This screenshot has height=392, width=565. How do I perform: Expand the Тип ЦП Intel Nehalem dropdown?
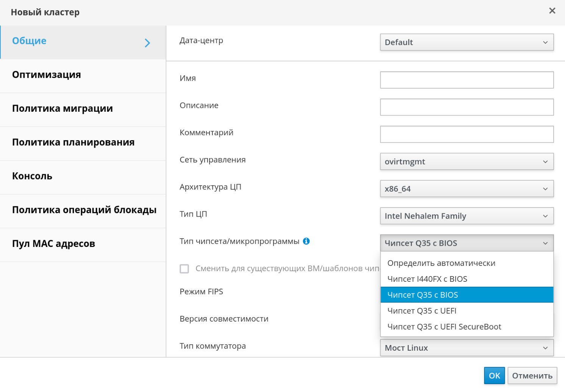point(467,216)
